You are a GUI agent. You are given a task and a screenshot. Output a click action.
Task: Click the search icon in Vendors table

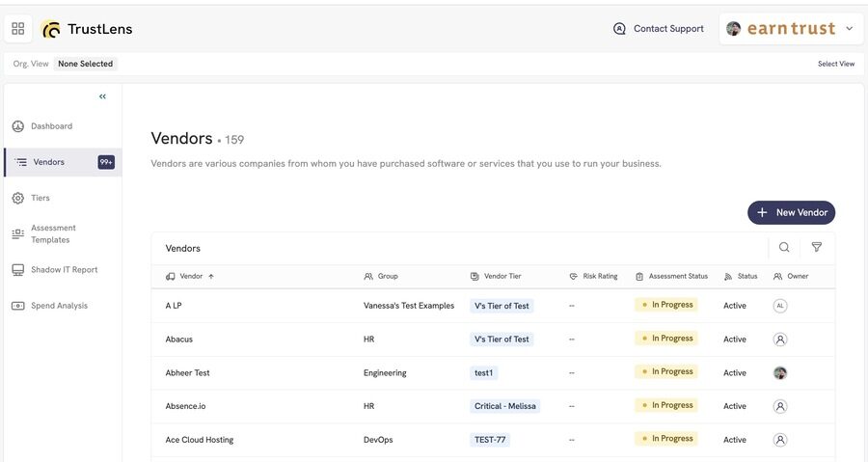[x=784, y=248]
